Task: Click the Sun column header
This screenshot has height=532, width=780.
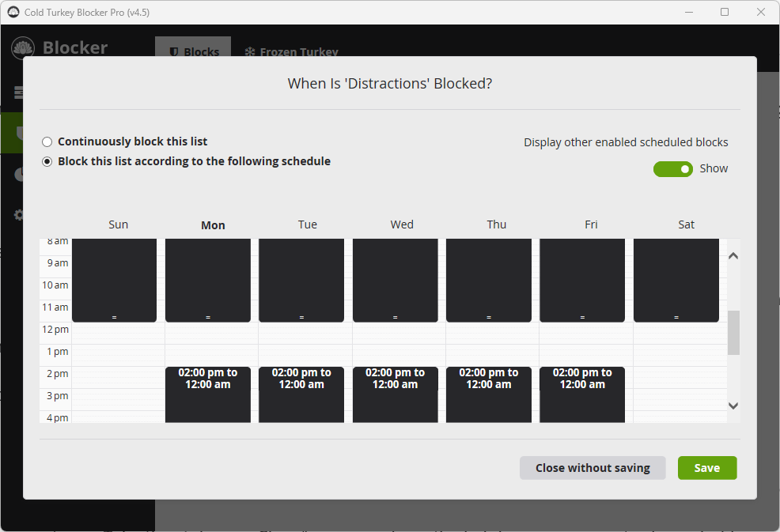Action: coord(119,224)
